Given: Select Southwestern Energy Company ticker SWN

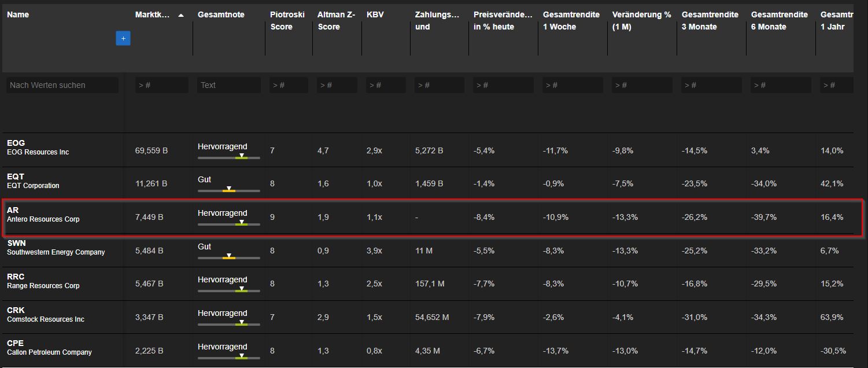Looking at the screenshot, I should (16, 243).
